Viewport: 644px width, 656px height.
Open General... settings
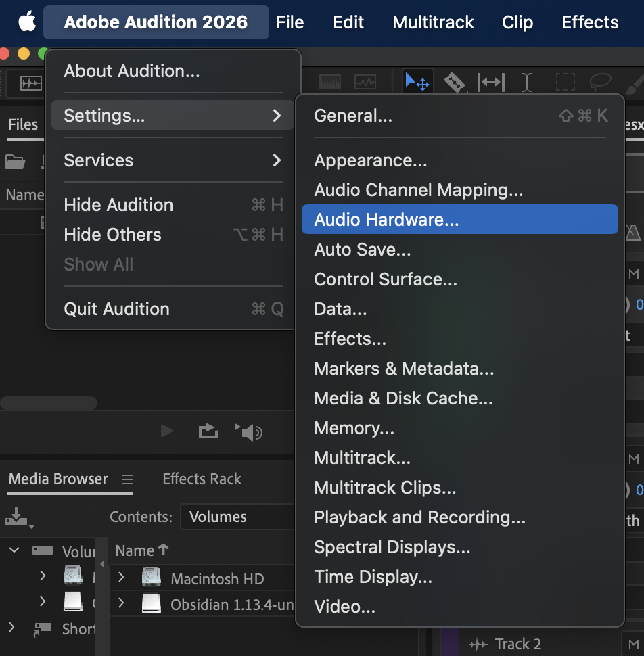click(460, 116)
